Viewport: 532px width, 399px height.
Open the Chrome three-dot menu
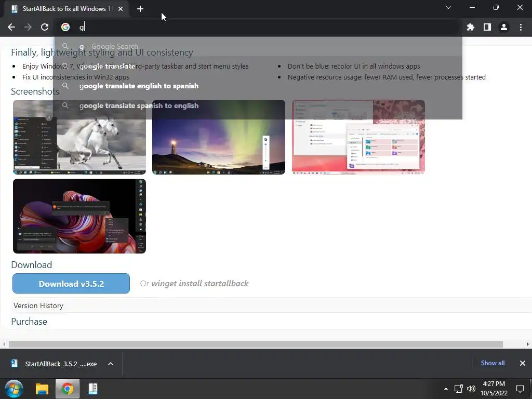tap(521, 27)
